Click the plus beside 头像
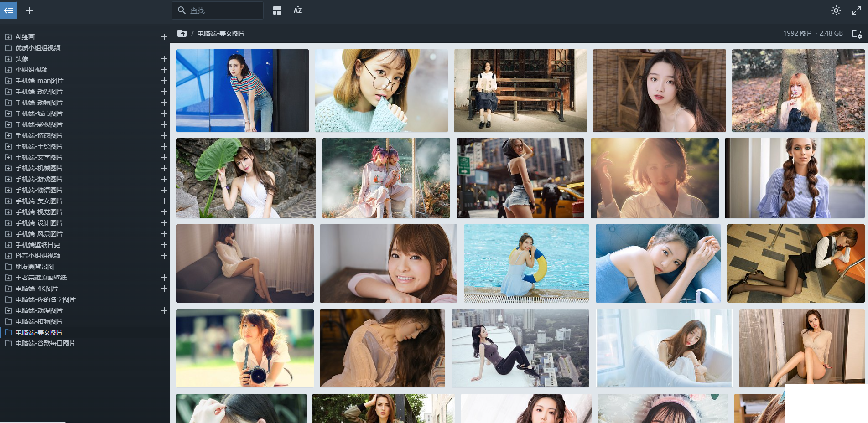Screen dimensions: 868x423 point(164,59)
